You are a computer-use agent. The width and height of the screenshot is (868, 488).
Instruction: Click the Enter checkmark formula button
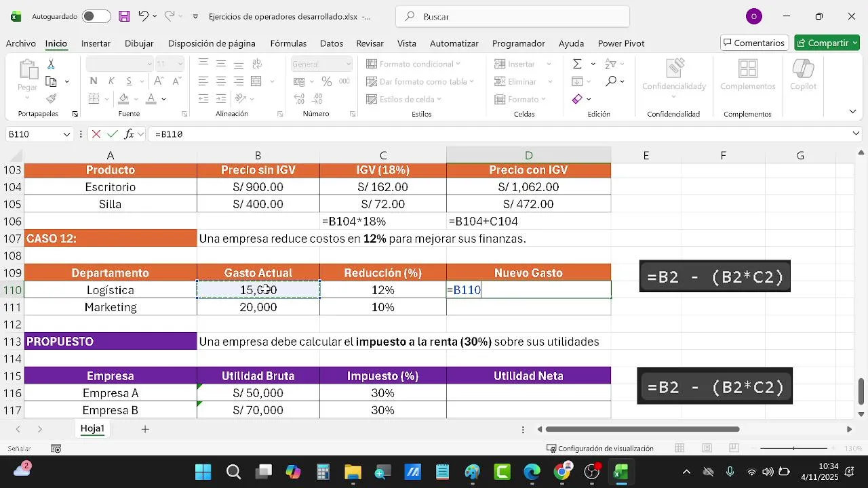click(113, 134)
